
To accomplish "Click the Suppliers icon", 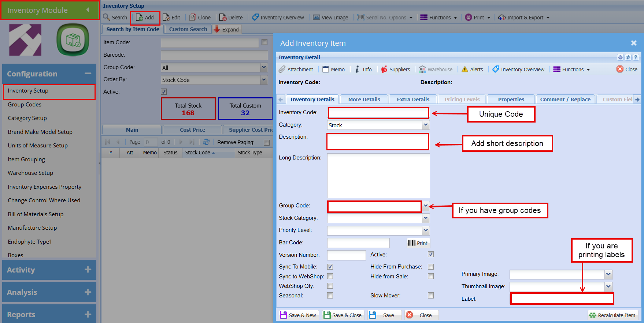I will (384, 70).
